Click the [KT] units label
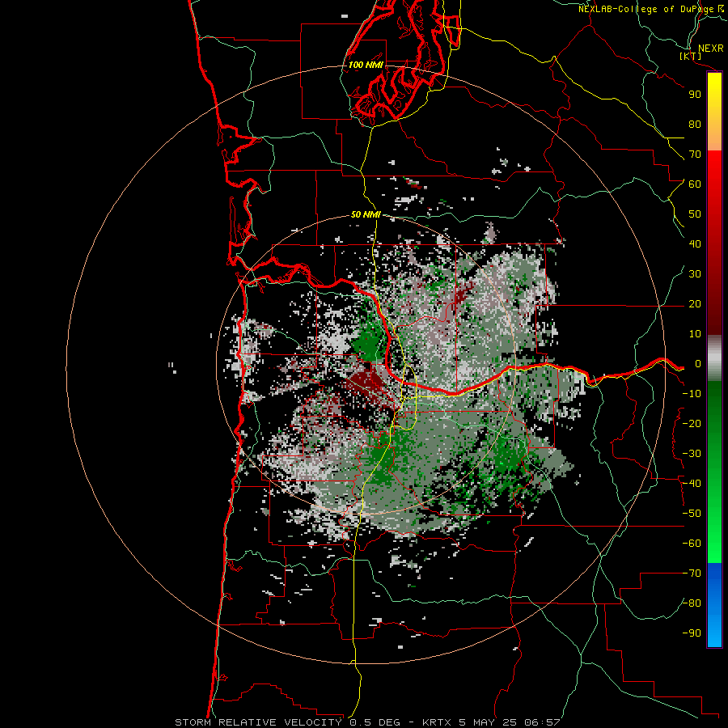The image size is (728, 728). 691,56
